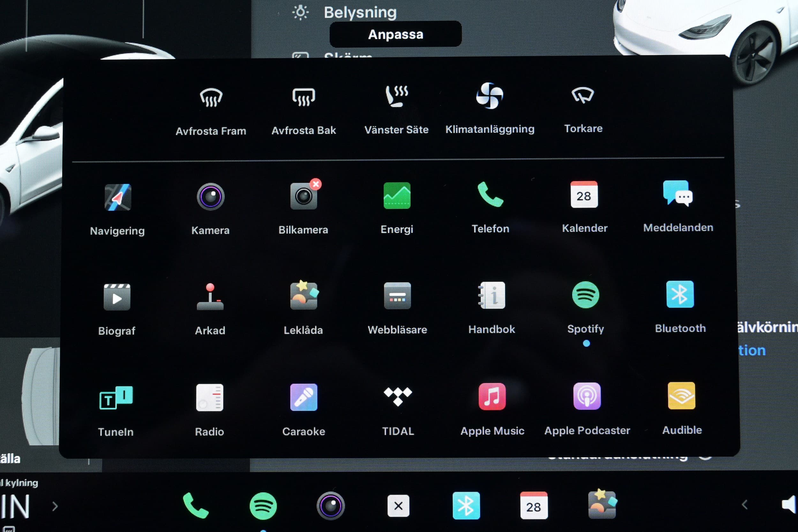The width and height of the screenshot is (798, 532).
Task: Turn on Avfrosta Fram defrost
Action: tap(211, 98)
